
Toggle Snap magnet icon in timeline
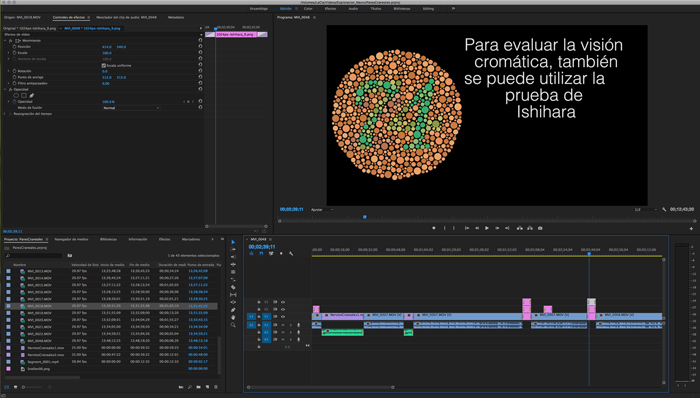point(261,253)
